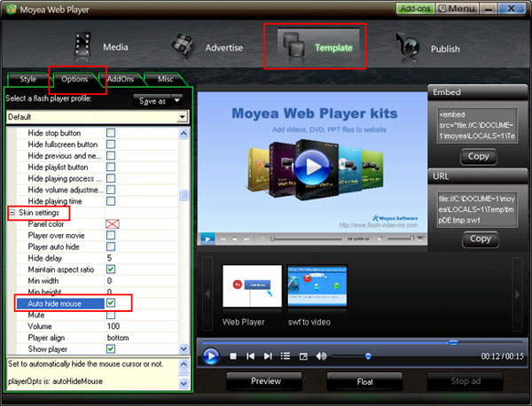Skip to next item in bottom bar
Image resolution: width=532 pixels, height=406 pixels.
click(x=268, y=356)
